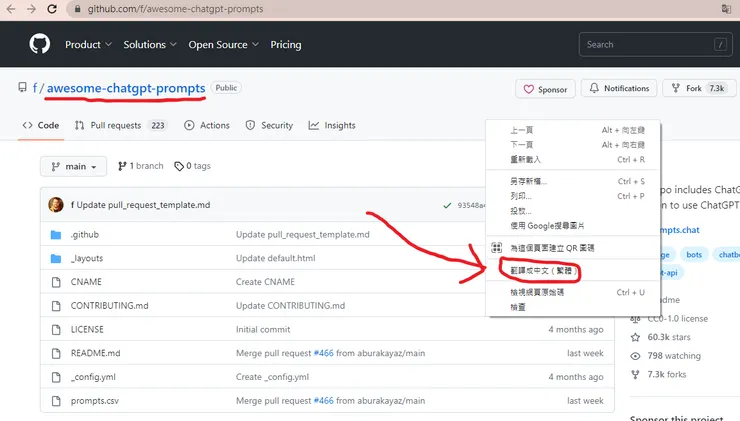Image resolution: width=740 pixels, height=421 pixels.
Task: Click commit message 'Initial commit'
Action: tap(263, 329)
